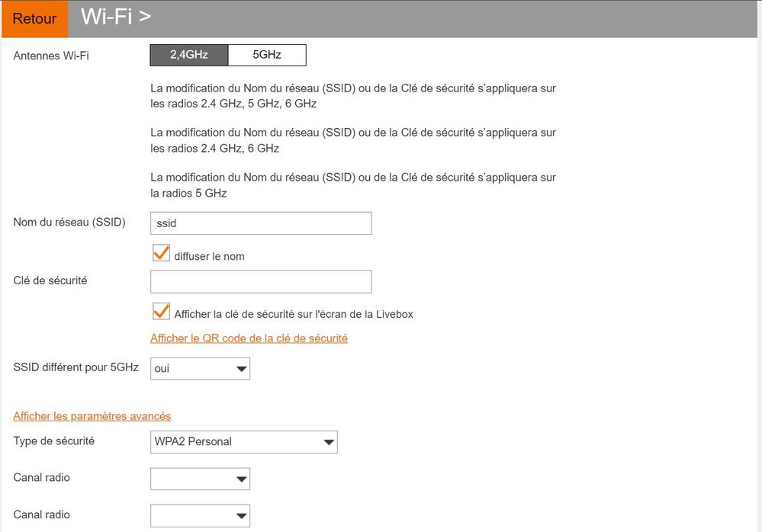Click the diffuser le nom label text
Screen dimensions: 762x532
point(210,256)
